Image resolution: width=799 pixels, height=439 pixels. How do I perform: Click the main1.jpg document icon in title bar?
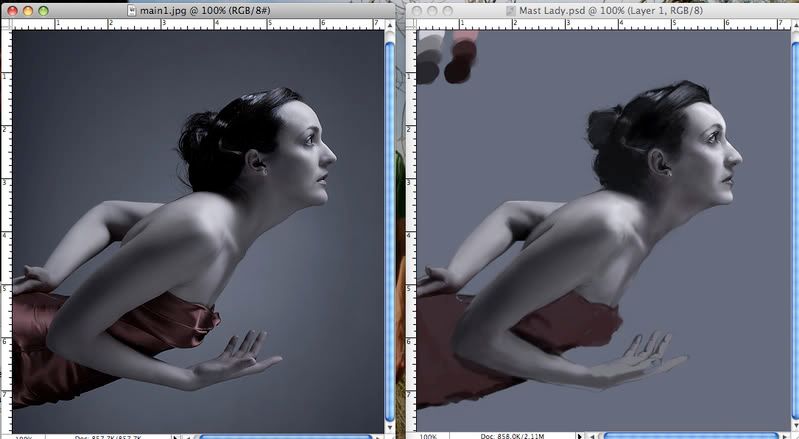click(132, 10)
